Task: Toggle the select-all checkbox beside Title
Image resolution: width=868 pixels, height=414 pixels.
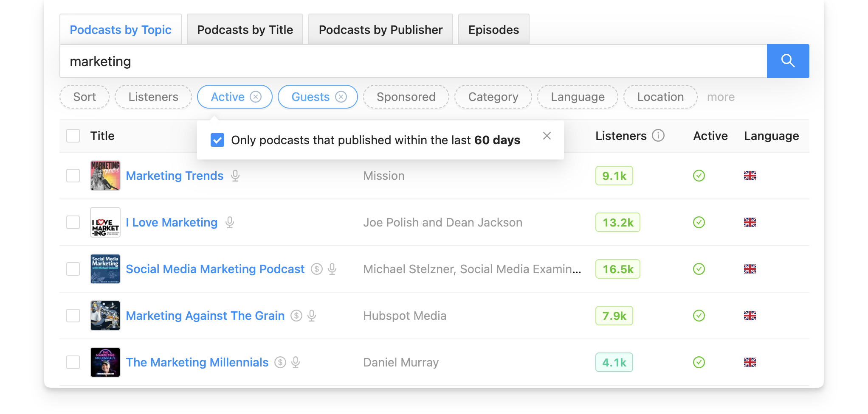Action: pyautogui.click(x=73, y=136)
